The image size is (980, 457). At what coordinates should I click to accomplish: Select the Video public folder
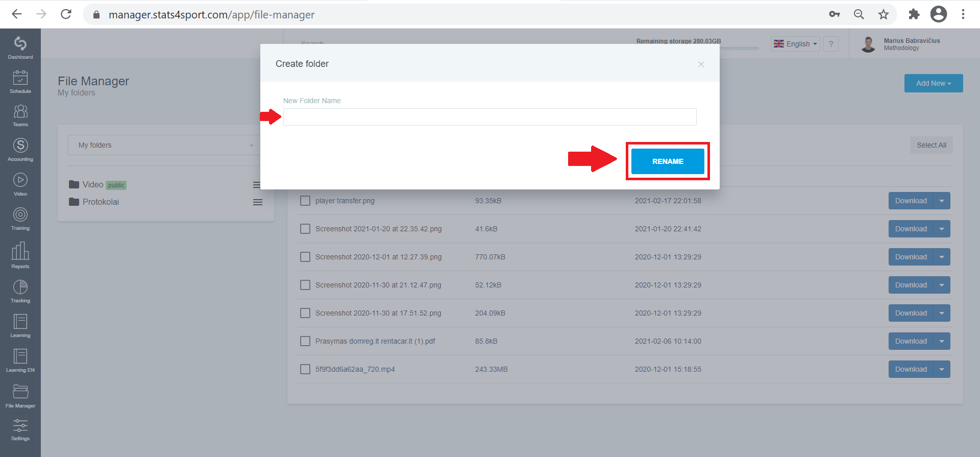97,185
